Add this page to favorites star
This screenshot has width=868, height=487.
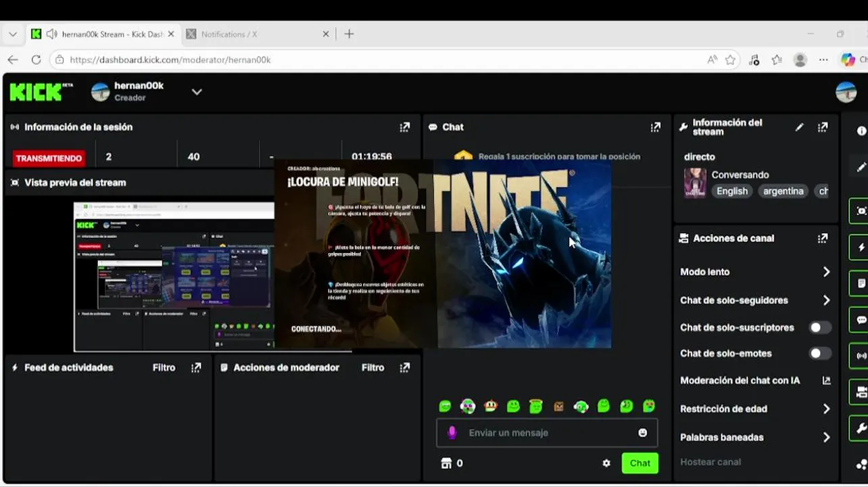(x=730, y=60)
